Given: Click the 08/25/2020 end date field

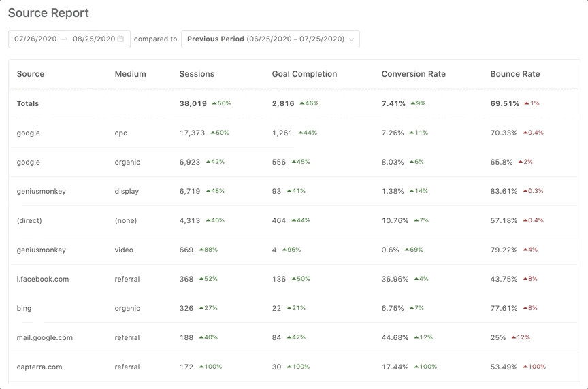Looking at the screenshot, I should (94, 39).
